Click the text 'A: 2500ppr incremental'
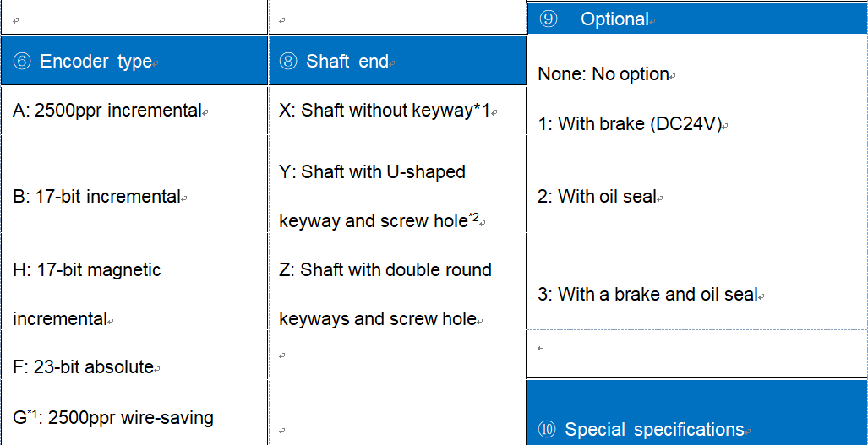 point(107,111)
